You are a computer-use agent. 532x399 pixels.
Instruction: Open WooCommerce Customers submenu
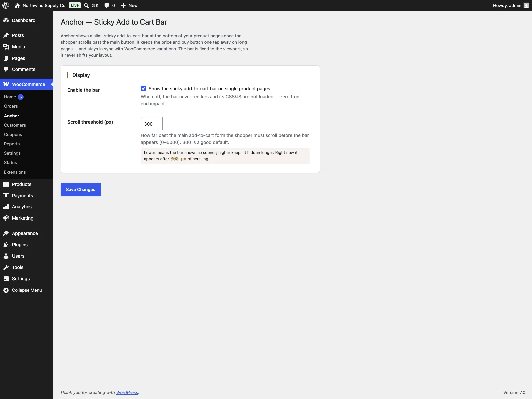point(15,125)
